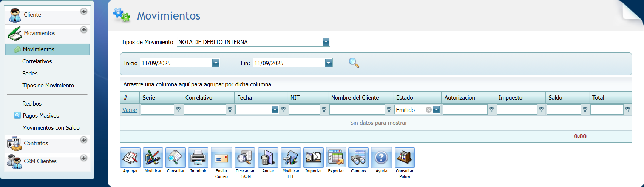The image size is (644, 187).
Task: Click the Vaciar link to clear filters
Action: tap(130, 110)
